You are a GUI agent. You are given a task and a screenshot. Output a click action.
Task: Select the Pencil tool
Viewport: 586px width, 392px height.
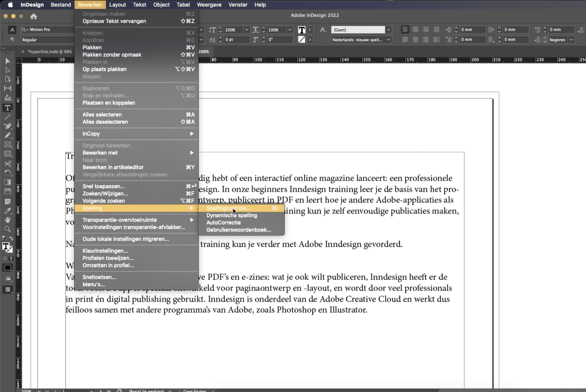tap(8, 135)
